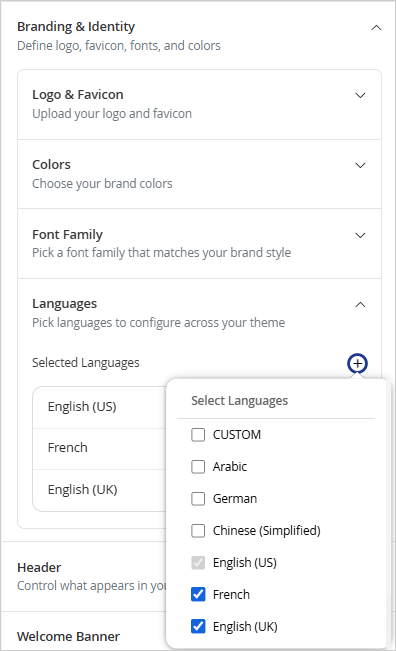Expand the Font Family panel
This screenshot has width=396, height=651.
point(360,235)
